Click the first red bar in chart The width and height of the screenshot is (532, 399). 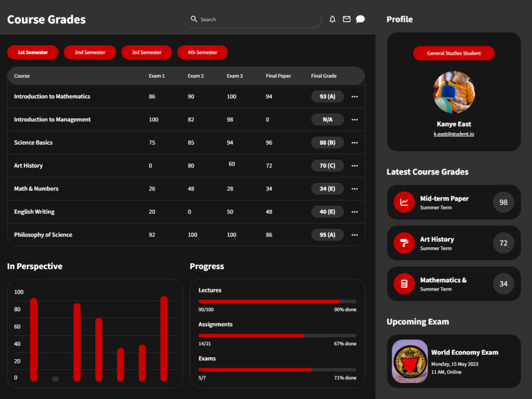34,340
